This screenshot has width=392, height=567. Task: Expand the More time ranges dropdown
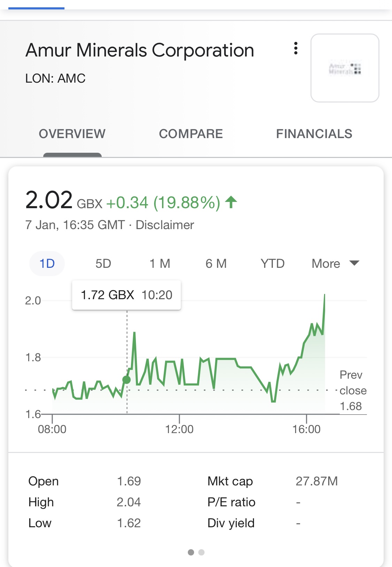coord(335,264)
